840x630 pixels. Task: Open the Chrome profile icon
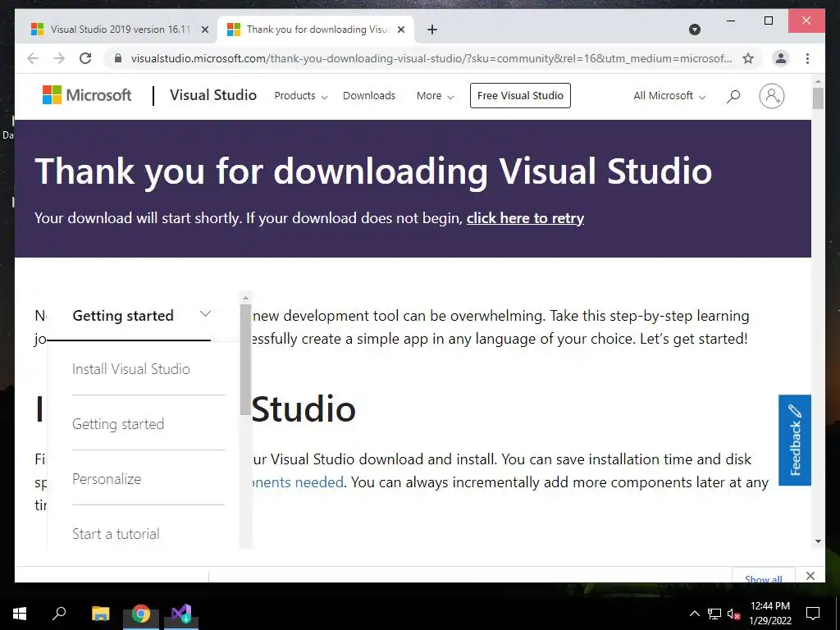pos(781,58)
